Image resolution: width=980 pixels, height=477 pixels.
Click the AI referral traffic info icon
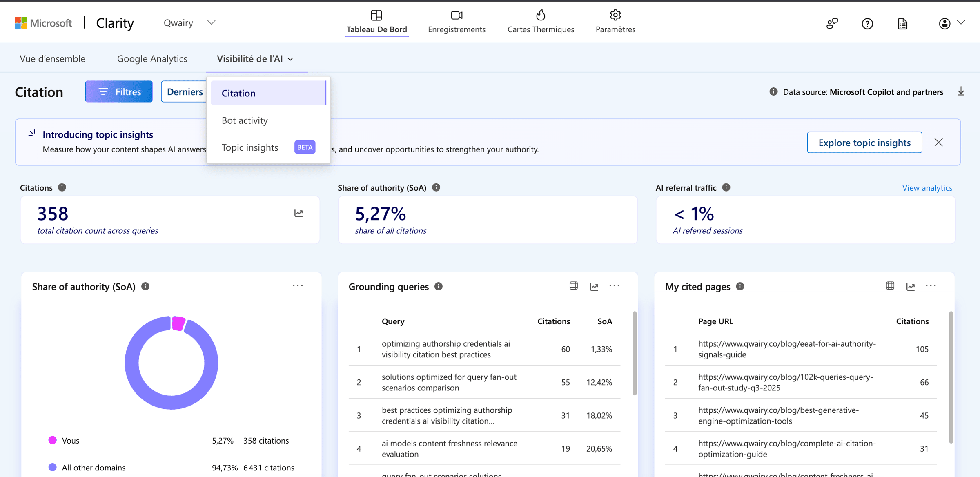tap(726, 187)
